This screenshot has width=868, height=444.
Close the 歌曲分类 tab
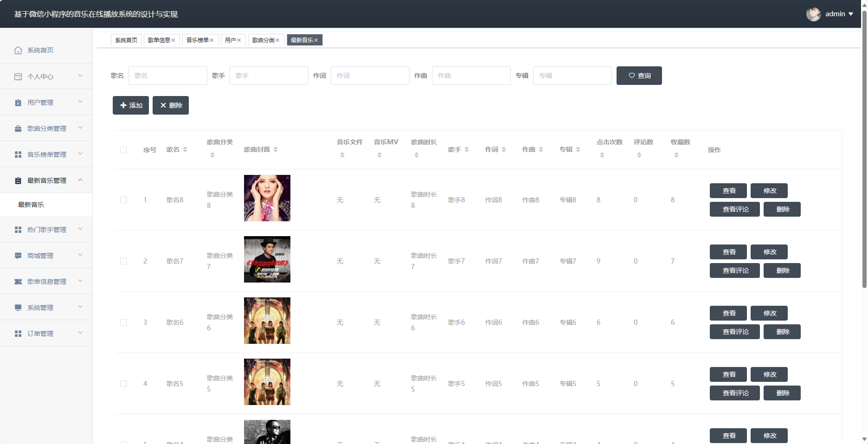[x=277, y=40]
